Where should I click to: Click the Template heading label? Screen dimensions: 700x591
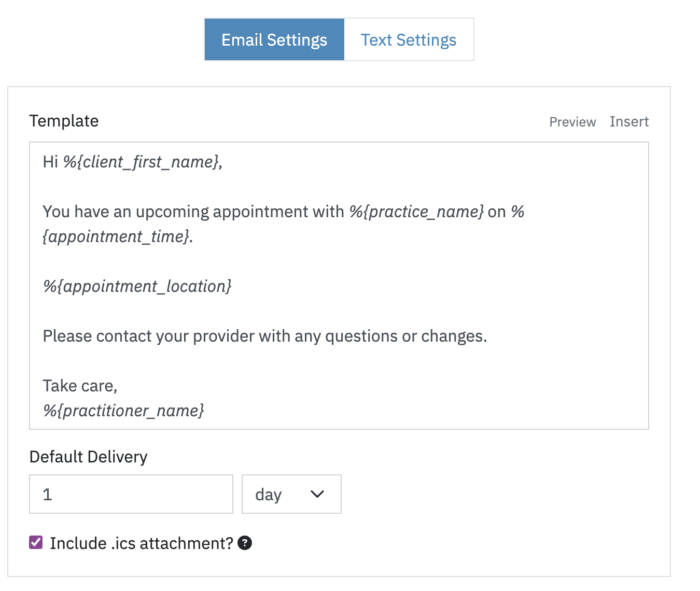[x=64, y=121]
